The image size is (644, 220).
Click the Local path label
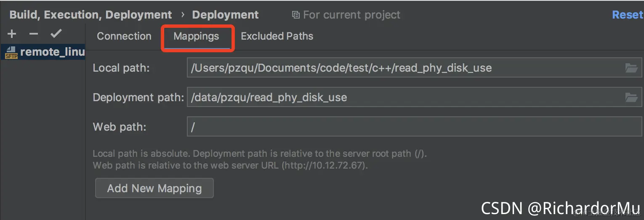[x=121, y=68]
